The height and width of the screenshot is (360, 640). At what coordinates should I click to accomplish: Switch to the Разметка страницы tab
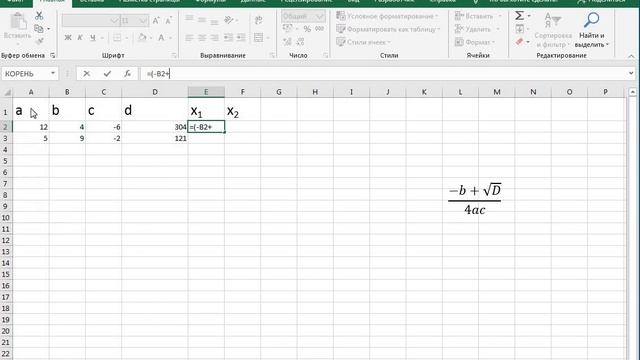(149, 2)
